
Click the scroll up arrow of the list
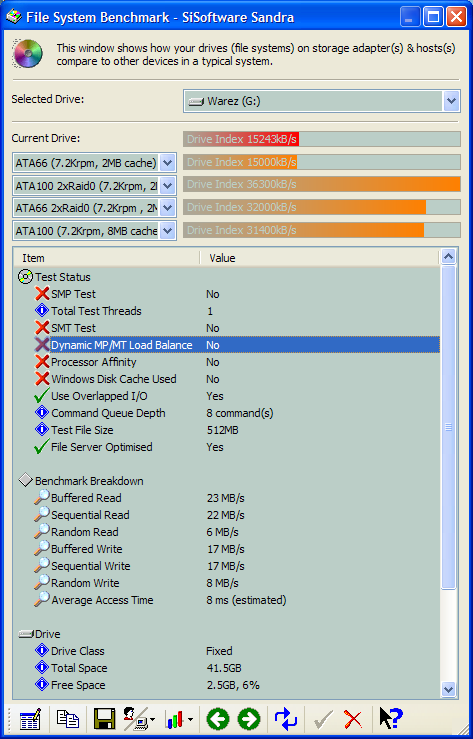(449, 256)
